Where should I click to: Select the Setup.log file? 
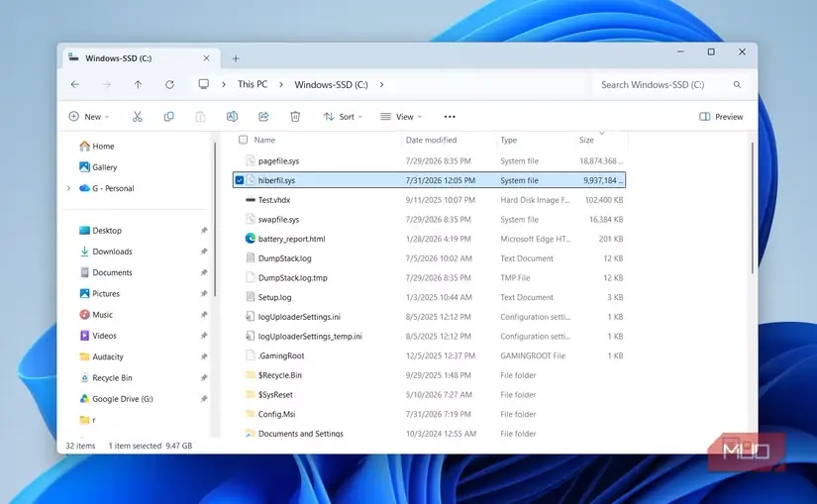(x=429, y=298)
